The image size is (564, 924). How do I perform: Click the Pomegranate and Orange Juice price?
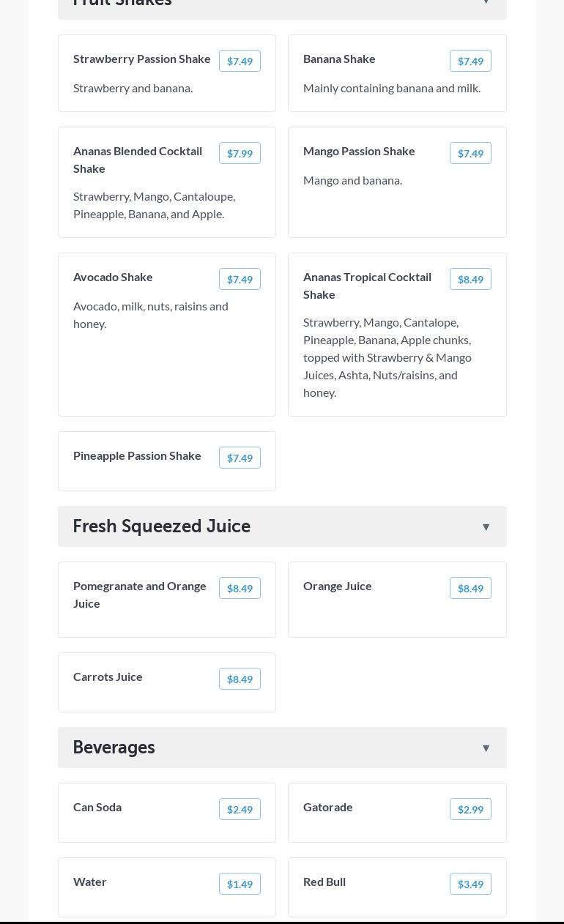coord(240,588)
